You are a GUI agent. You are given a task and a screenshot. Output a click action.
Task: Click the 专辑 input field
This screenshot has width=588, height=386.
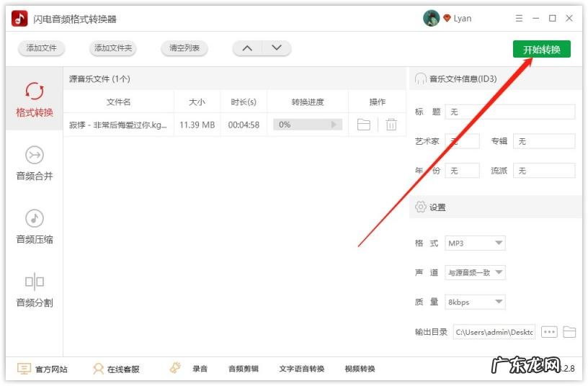[x=544, y=141]
